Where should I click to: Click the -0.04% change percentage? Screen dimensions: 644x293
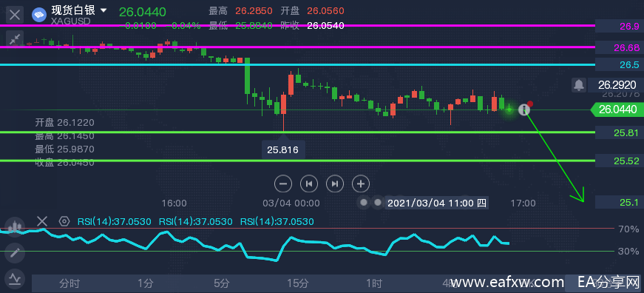(x=183, y=26)
